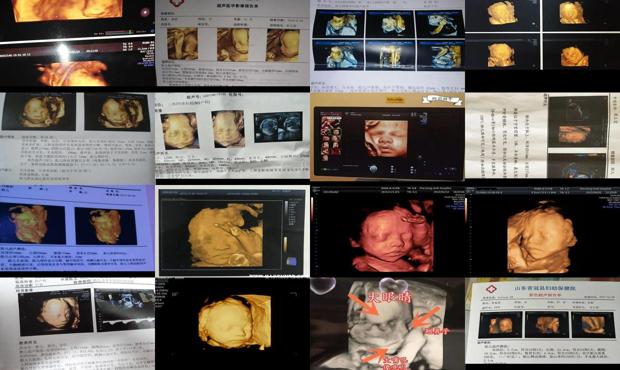Click the blue 3D cube icon beside the golden scan
This screenshot has height=370, width=620.
point(291,261)
